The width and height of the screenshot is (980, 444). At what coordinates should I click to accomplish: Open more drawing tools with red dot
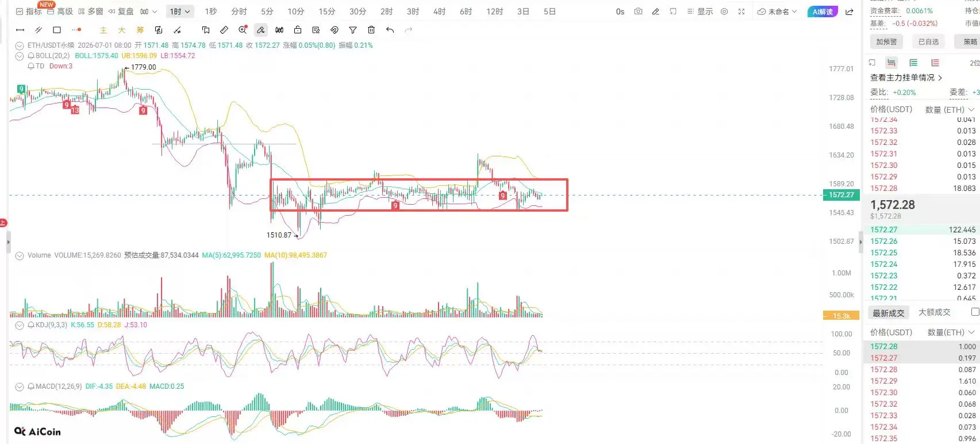(x=76, y=30)
